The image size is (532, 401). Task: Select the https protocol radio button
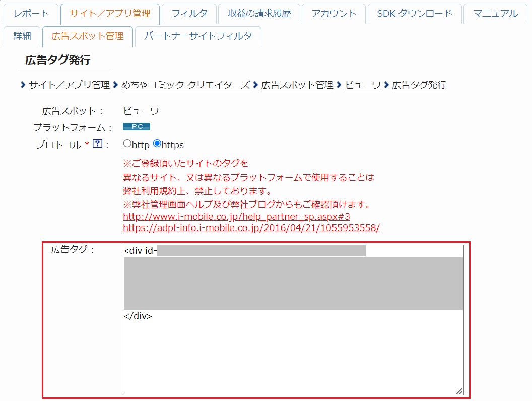tap(157, 144)
